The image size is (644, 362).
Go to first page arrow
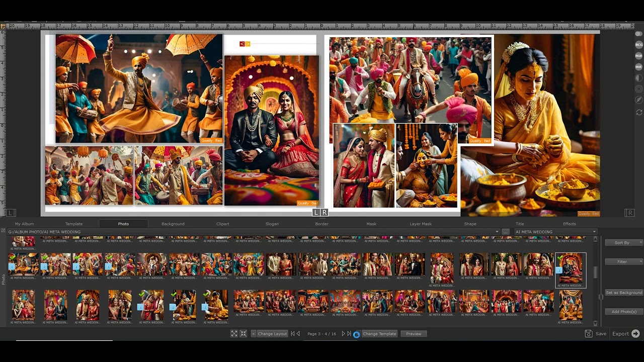tap(293, 333)
